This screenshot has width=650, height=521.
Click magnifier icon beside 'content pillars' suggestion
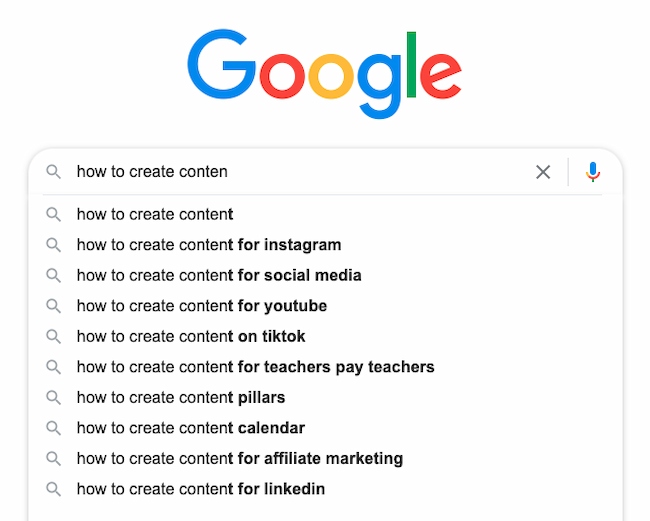[x=54, y=398]
